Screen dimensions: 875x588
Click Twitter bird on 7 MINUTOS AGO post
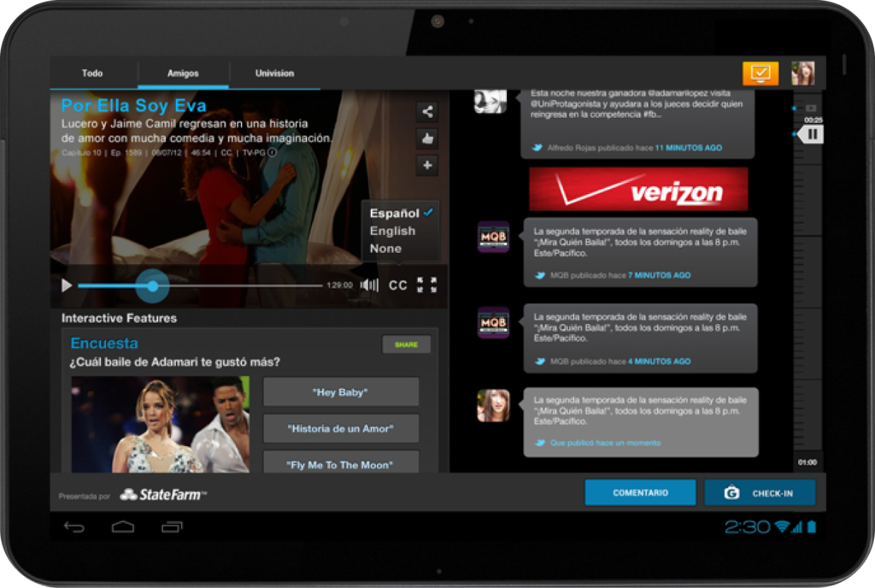pos(540,275)
